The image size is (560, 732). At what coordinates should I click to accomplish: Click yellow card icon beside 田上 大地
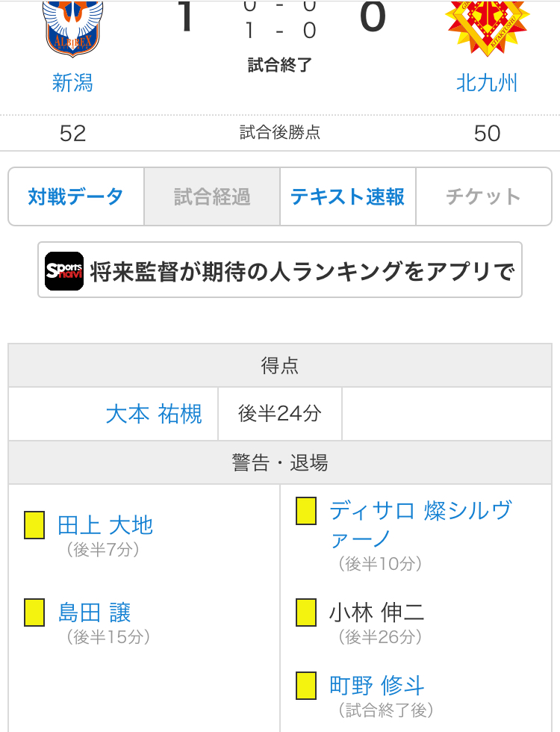(34, 525)
